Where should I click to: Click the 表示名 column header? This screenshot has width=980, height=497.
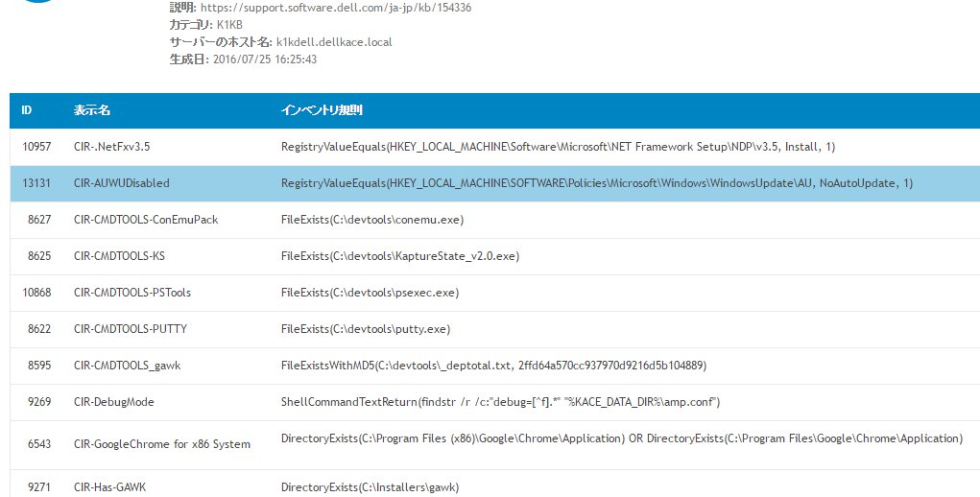click(92, 110)
